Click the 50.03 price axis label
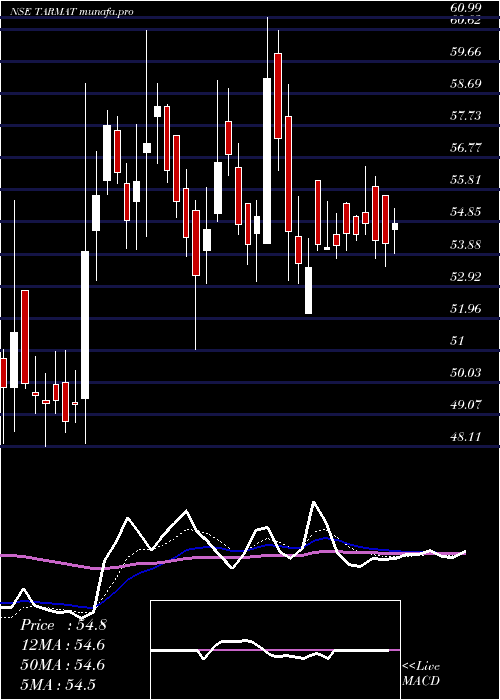Image resolution: width=500 pixels, height=700 pixels. click(466, 372)
